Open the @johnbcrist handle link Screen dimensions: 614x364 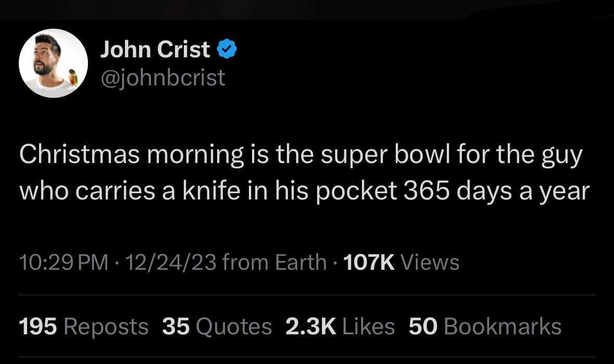pyautogui.click(x=162, y=78)
